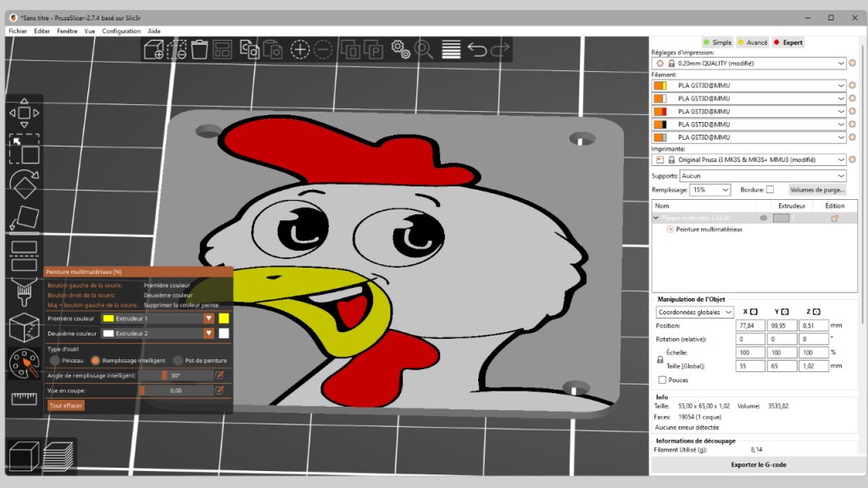Open the Configuration menu
The image size is (868, 488).
click(121, 30)
